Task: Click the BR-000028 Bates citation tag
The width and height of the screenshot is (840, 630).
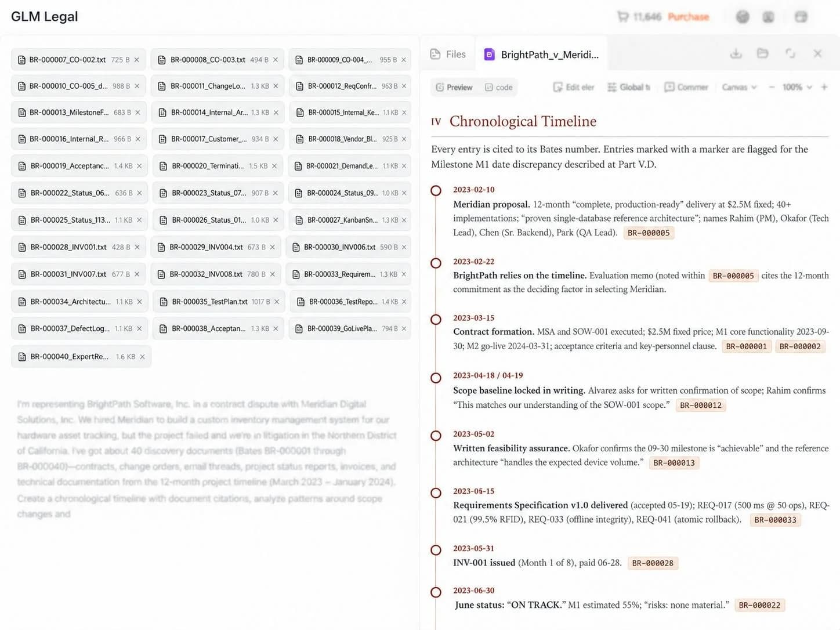Action: pos(653,563)
